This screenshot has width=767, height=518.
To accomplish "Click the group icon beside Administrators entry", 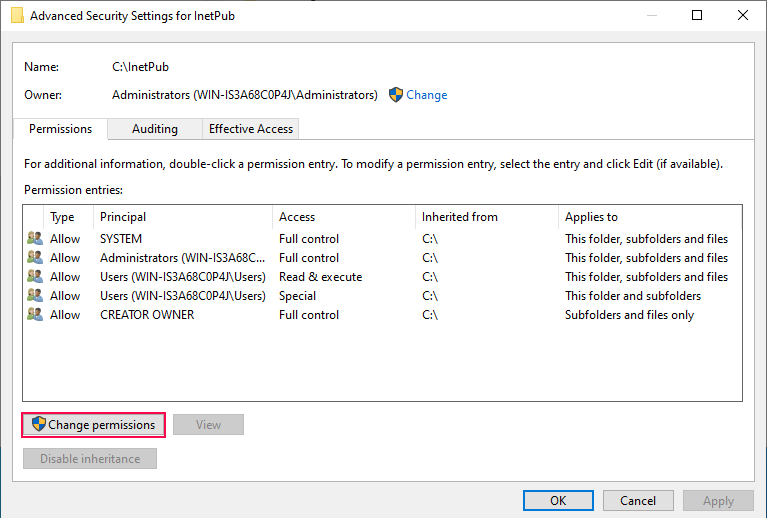I will click(35, 258).
